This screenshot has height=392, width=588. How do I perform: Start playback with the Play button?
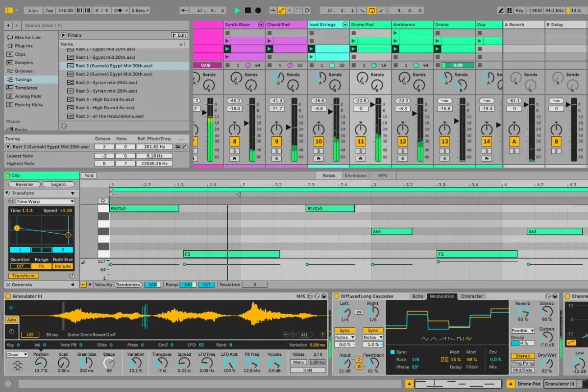[x=238, y=10]
